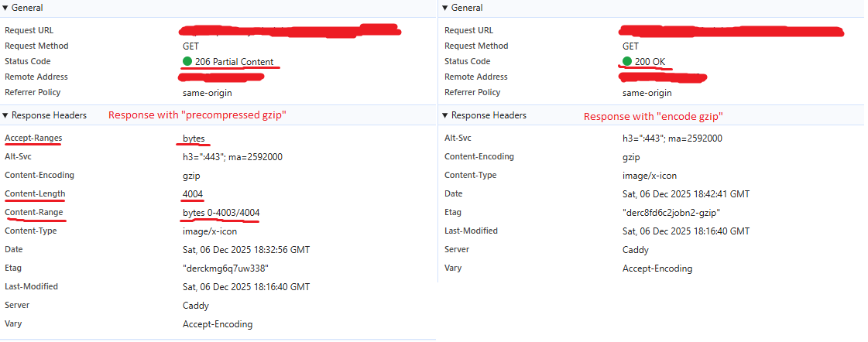Click Content-Range value bytes 0-4003/4004

coord(221,212)
